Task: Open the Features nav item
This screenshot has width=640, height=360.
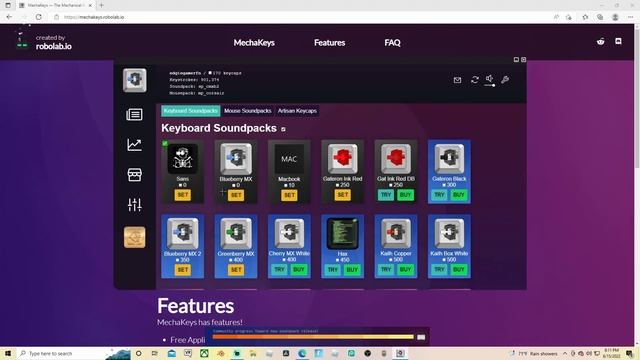Action: pos(329,42)
